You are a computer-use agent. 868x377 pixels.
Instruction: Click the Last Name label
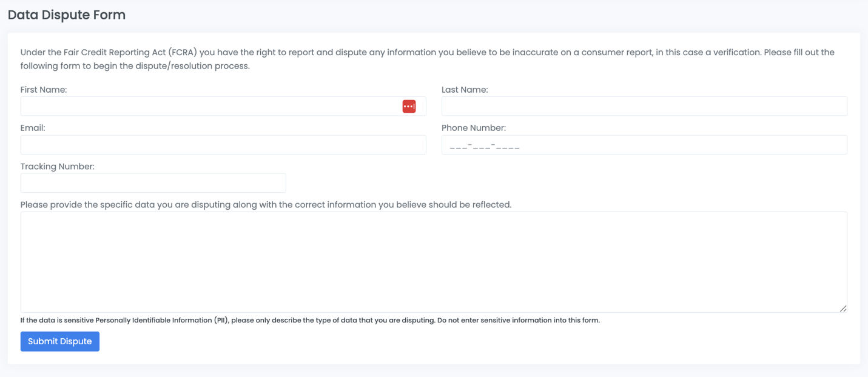(463, 89)
